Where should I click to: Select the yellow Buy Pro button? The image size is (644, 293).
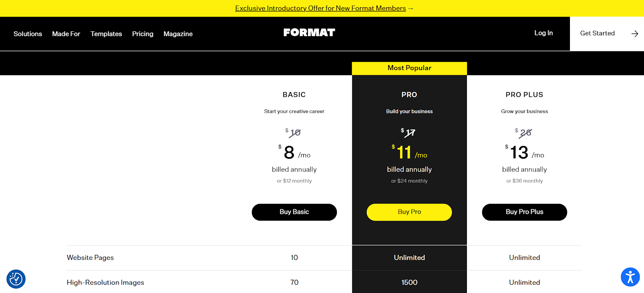[x=409, y=212]
